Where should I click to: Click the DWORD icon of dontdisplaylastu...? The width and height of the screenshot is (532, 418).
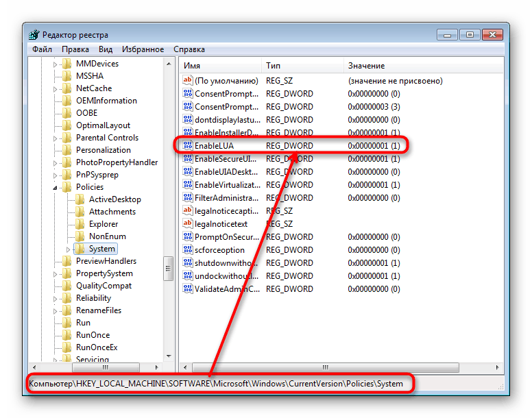[188, 119]
